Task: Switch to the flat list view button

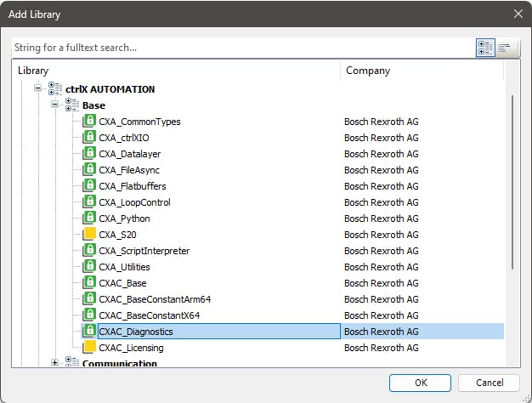Action: coord(505,48)
